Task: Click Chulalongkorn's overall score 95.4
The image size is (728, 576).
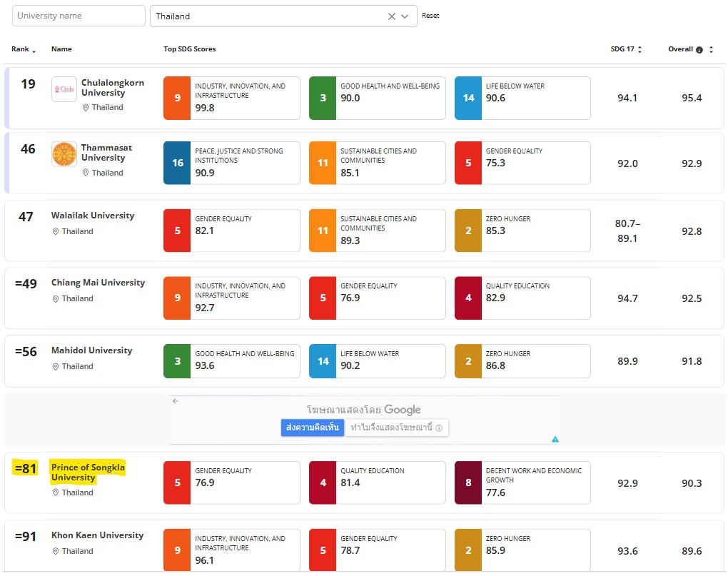Action: [x=692, y=98]
